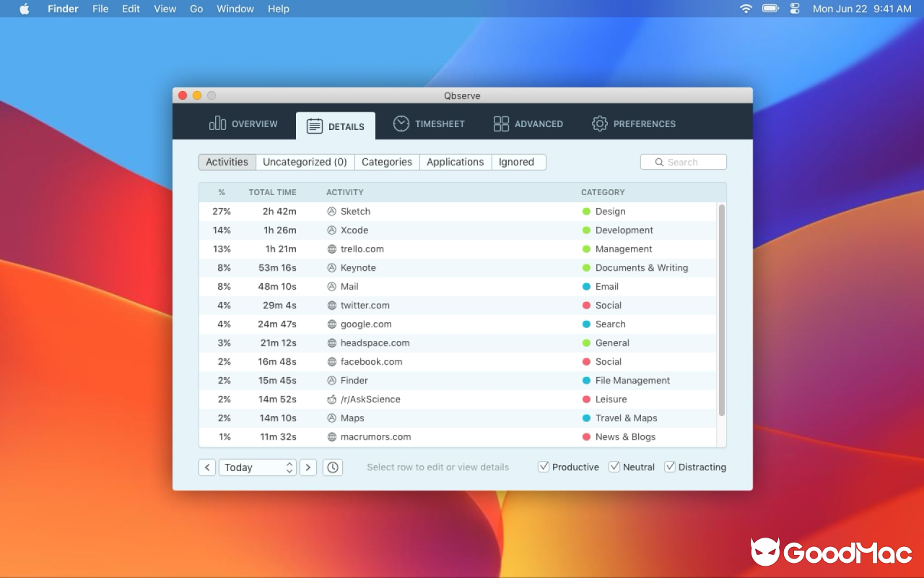Click the battery status icon

tap(770, 9)
